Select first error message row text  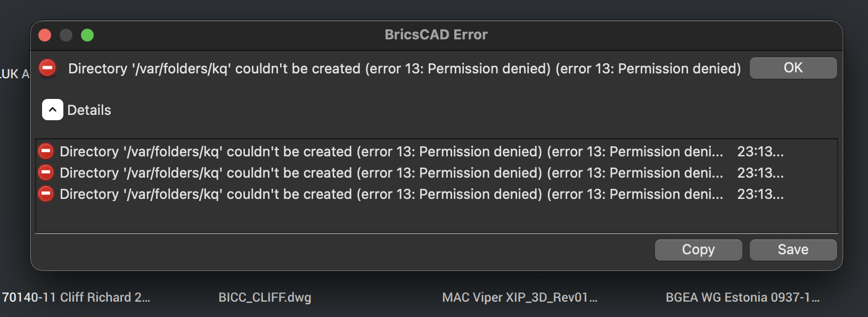pos(391,152)
